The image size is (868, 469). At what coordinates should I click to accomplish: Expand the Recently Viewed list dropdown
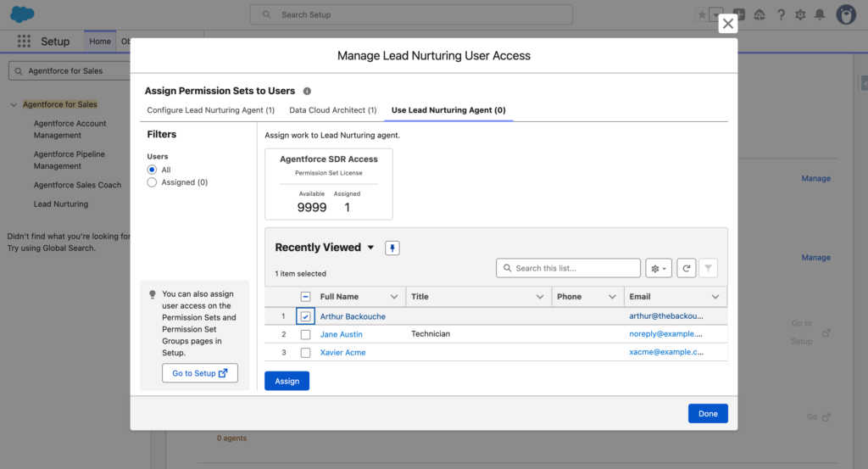(370, 248)
